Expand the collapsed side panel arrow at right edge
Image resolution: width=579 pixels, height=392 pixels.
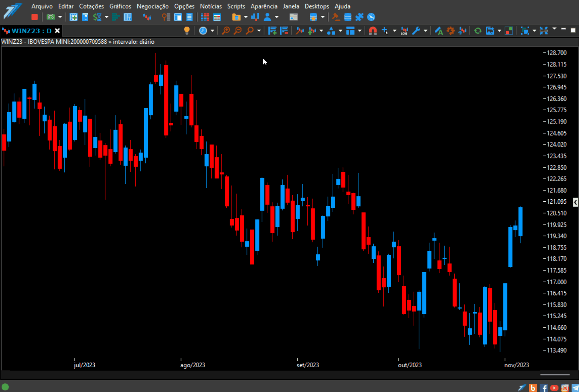[575, 202]
